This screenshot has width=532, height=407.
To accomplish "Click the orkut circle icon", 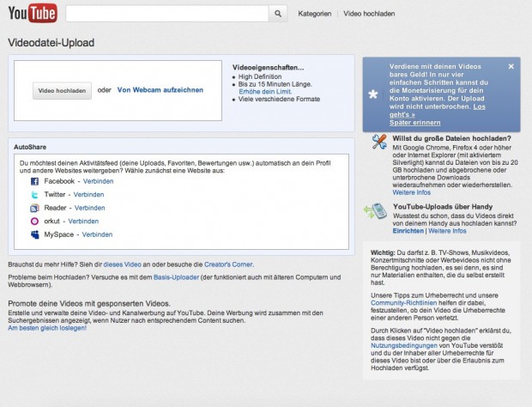I will 34,222.
